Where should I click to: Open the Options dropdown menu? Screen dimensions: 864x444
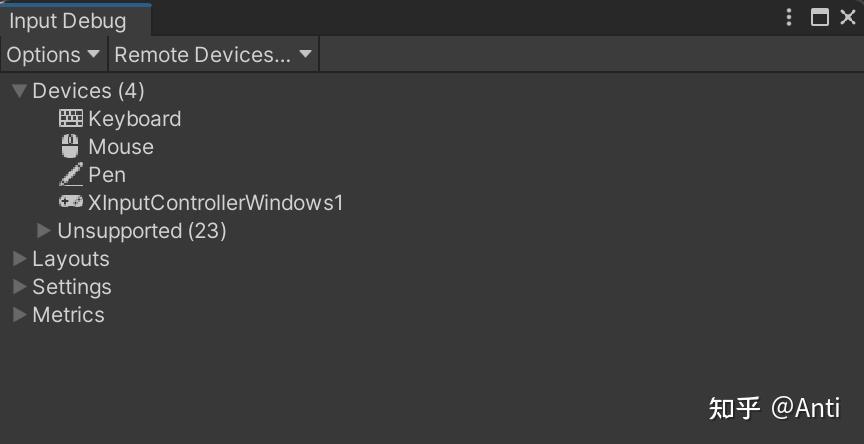coord(54,55)
